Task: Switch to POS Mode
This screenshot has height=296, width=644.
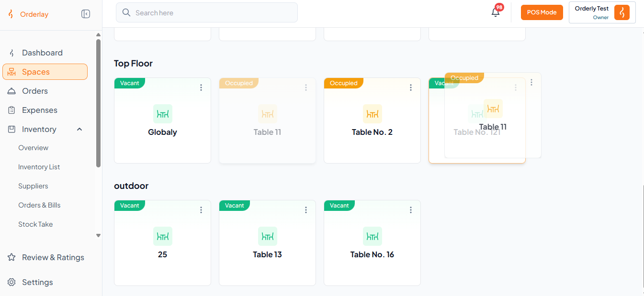Action: click(x=542, y=12)
